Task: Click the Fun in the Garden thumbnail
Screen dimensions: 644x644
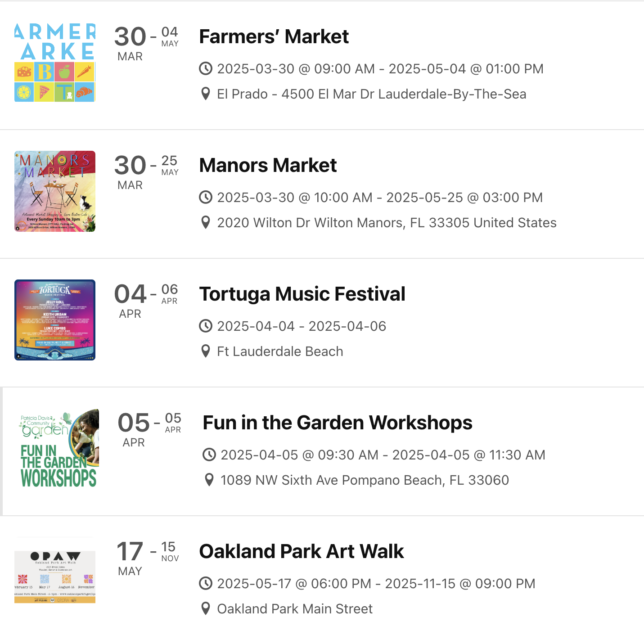Action: [59, 449]
